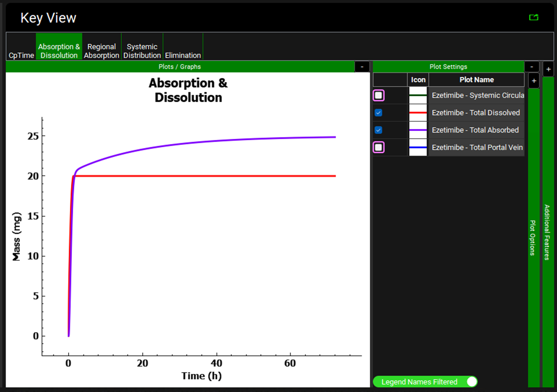The height and width of the screenshot is (392, 557).
Task: Select the Systemic Distribution tab
Action: click(142, 51)
